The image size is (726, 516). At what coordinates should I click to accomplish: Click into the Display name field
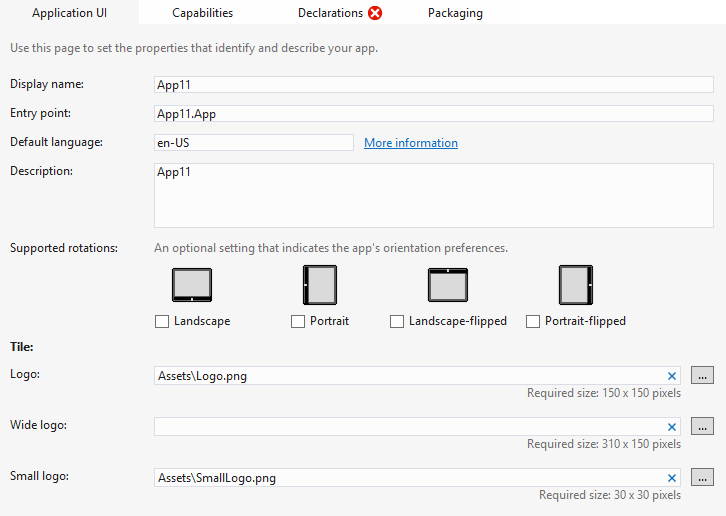434,85
